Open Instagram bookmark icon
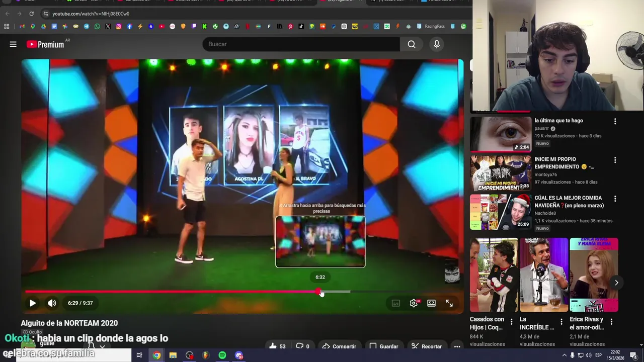 click(x=119, y=26)
